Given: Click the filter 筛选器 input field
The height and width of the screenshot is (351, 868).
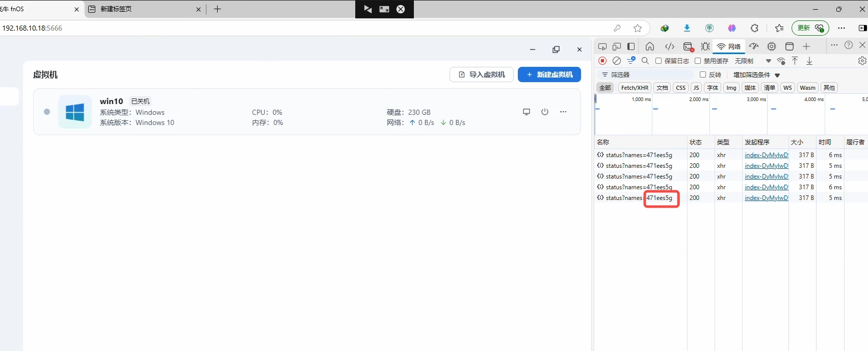Looking at the screenshot, I should click(645, 74).
